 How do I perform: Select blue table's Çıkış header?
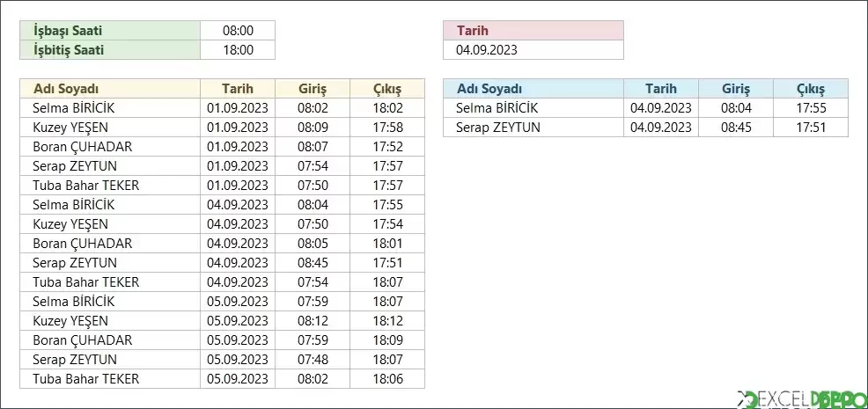tap(811, 89)
